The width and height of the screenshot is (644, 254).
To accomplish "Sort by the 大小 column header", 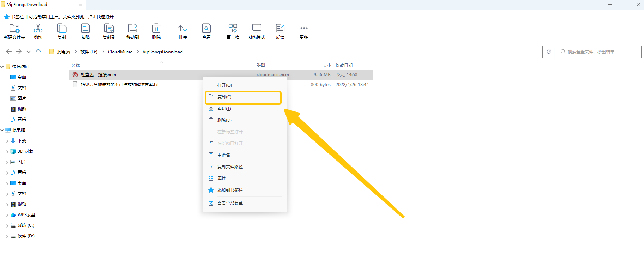I will [313, 65].
